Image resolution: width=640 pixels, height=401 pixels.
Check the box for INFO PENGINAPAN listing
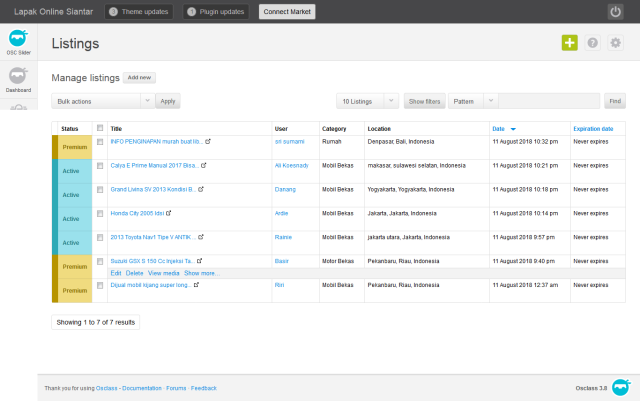(99, 142)
